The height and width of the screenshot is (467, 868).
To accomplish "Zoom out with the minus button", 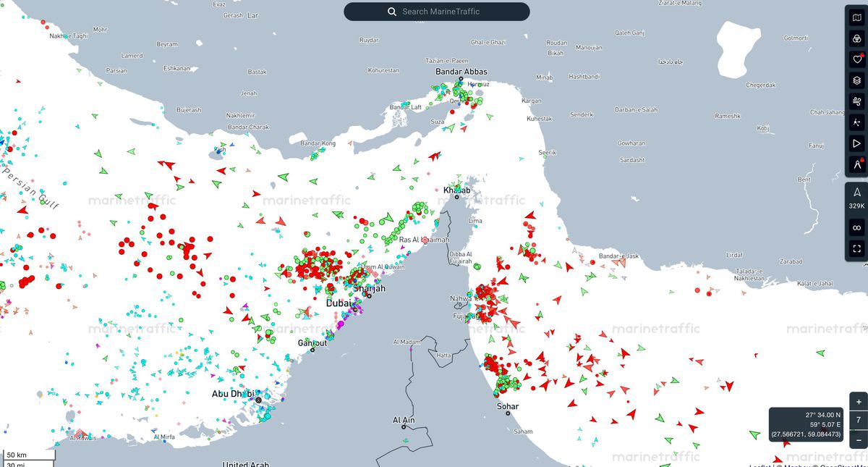I will (858, 439).
